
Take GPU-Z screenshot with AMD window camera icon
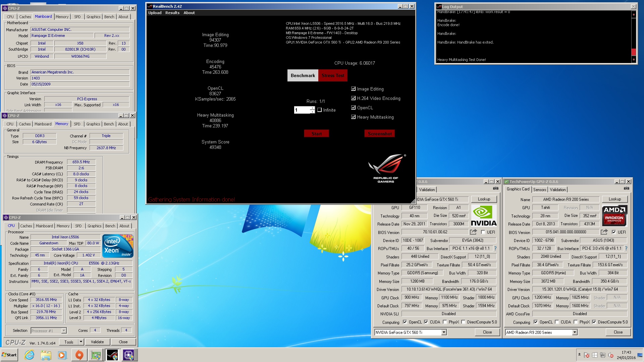tap(626, 189)
